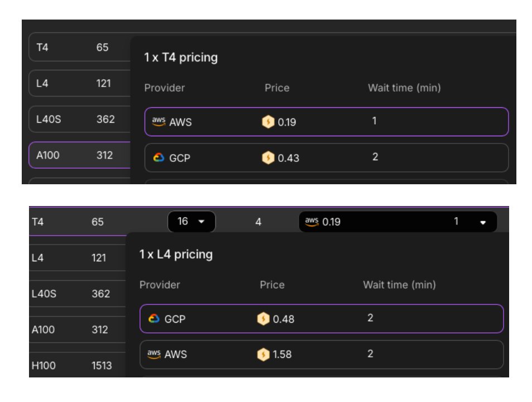
Task: Select the AWS provider option priced 0.19 in T4 pricing
Action: pos(326,122)
